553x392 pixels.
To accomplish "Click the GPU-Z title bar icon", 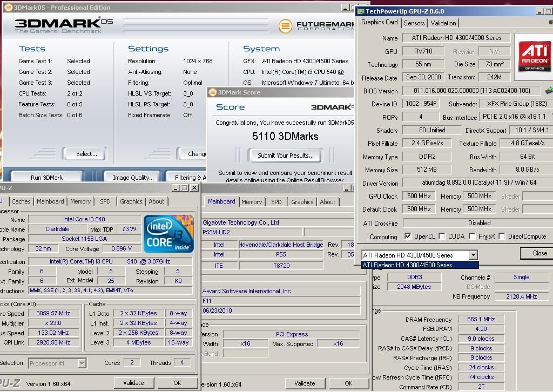I will [x=361, y=11].
